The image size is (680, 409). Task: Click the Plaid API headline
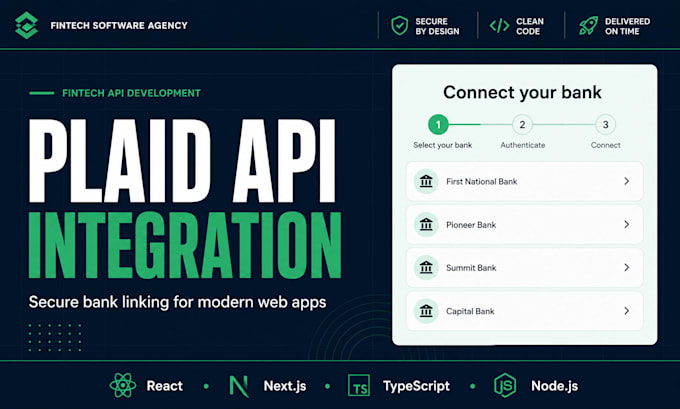182,160
